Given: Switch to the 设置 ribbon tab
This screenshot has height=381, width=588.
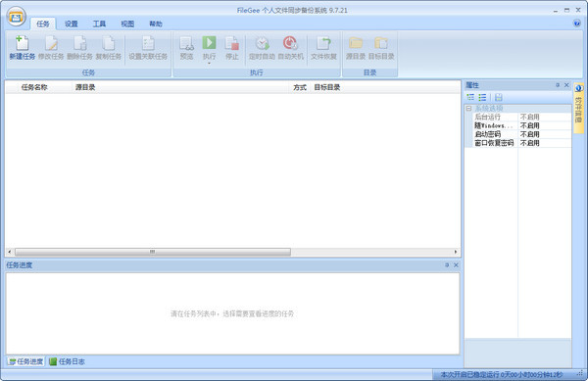Looking at the screenshot, I should pyautogui.click(x=71, y=24).
